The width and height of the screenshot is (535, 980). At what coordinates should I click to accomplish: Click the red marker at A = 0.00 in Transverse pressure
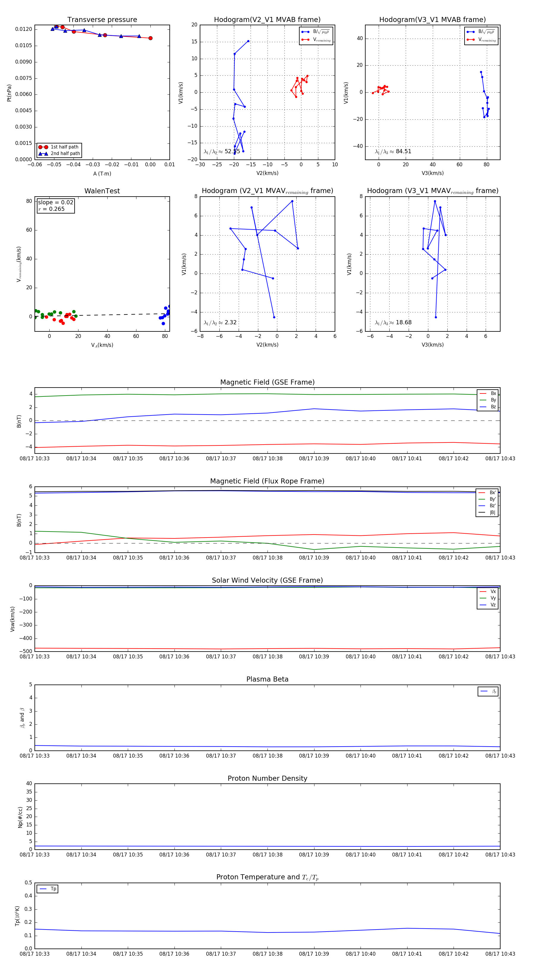point(150,38)
